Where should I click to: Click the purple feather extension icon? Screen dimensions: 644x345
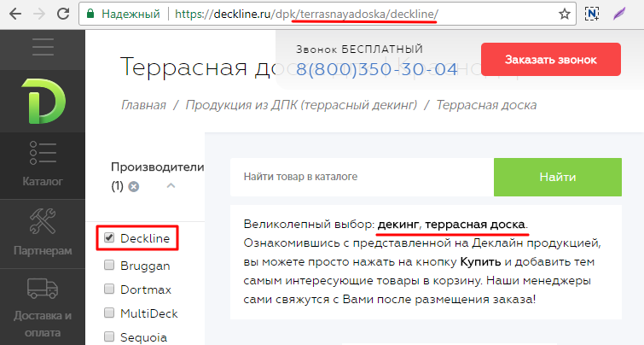coord(619,14)
